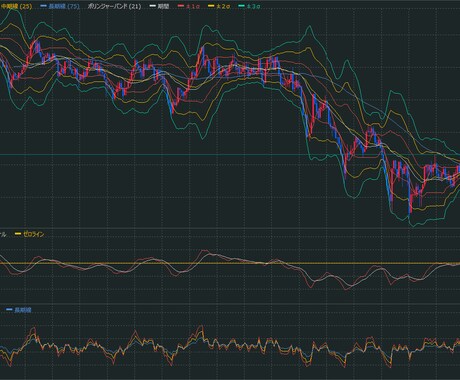
Task: Click the ゼロライン legend label
Action: point(33,234)
